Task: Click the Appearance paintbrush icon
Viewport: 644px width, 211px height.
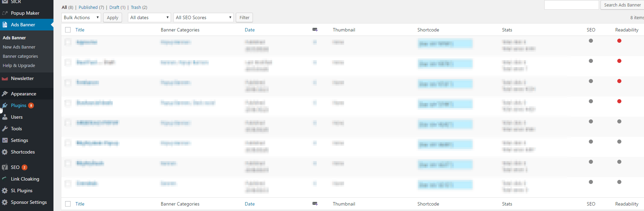Action: coord(5,94)
